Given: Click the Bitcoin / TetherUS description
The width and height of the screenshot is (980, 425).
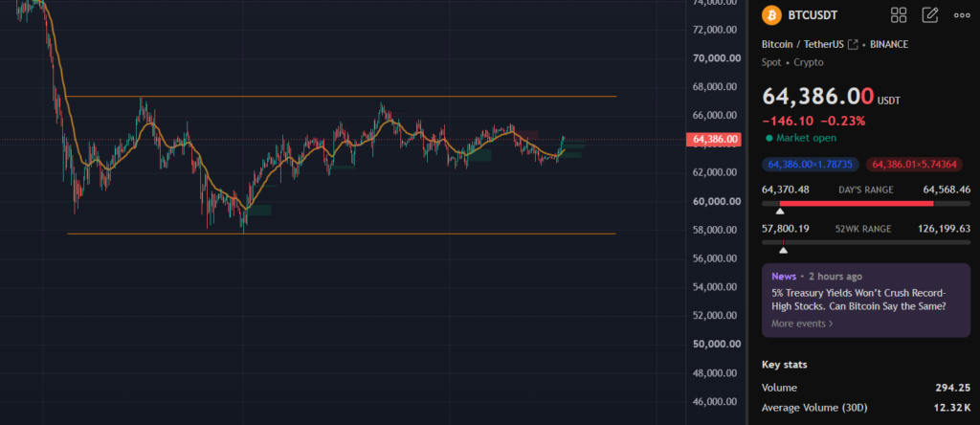Looking at the screenshot, I should point(803,44).
